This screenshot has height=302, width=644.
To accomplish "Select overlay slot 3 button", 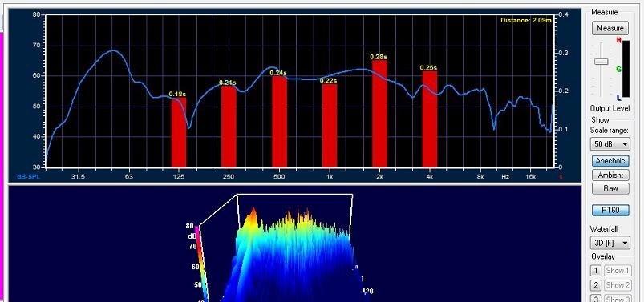I will [x=596, y=299].
